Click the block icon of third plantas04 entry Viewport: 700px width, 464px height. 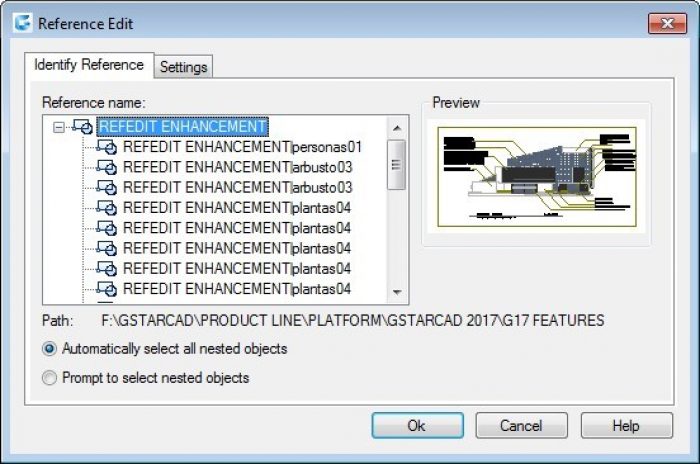(107, 248)
